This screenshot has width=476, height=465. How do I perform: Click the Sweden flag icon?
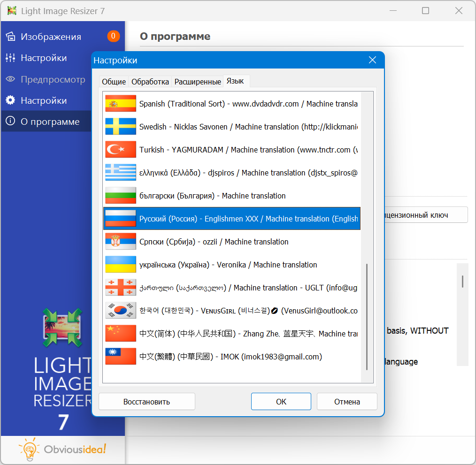pyautogui.click(x=121, y=127)
